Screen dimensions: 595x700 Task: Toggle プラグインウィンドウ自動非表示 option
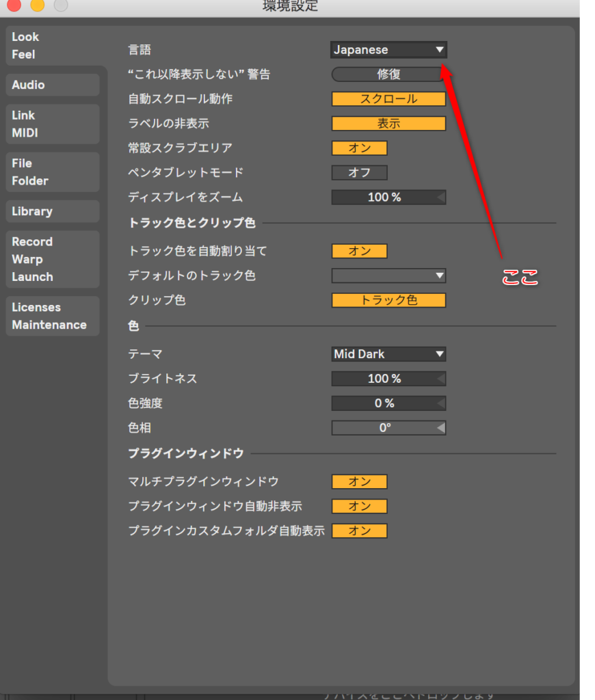pos(360,507)
